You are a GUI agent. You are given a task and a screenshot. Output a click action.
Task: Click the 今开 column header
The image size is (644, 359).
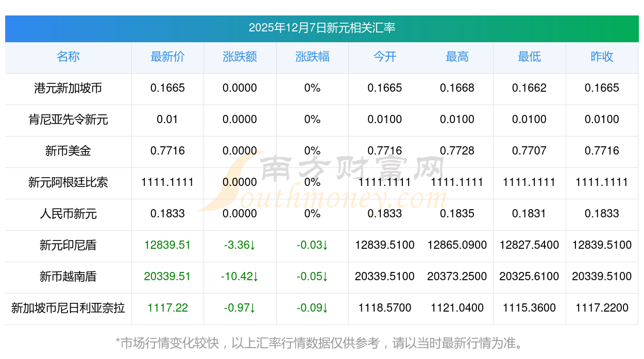(384, 57)
